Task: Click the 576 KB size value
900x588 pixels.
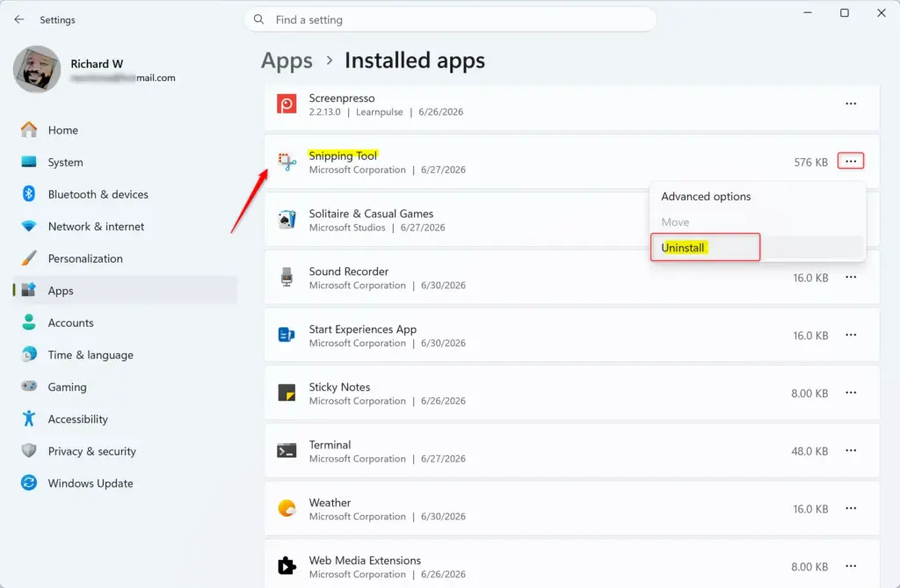Action: pos(810,163)
